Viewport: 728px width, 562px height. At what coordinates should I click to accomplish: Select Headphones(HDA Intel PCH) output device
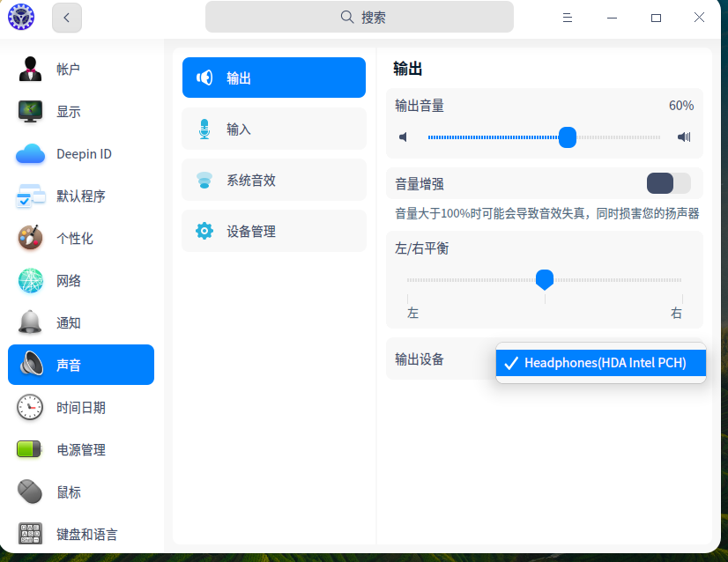(x=600, y=361)
